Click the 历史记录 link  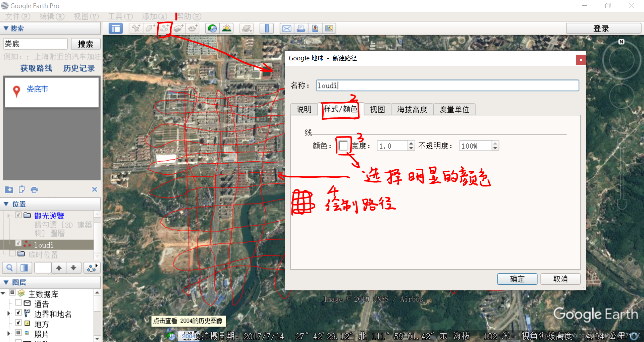[79, 68]
